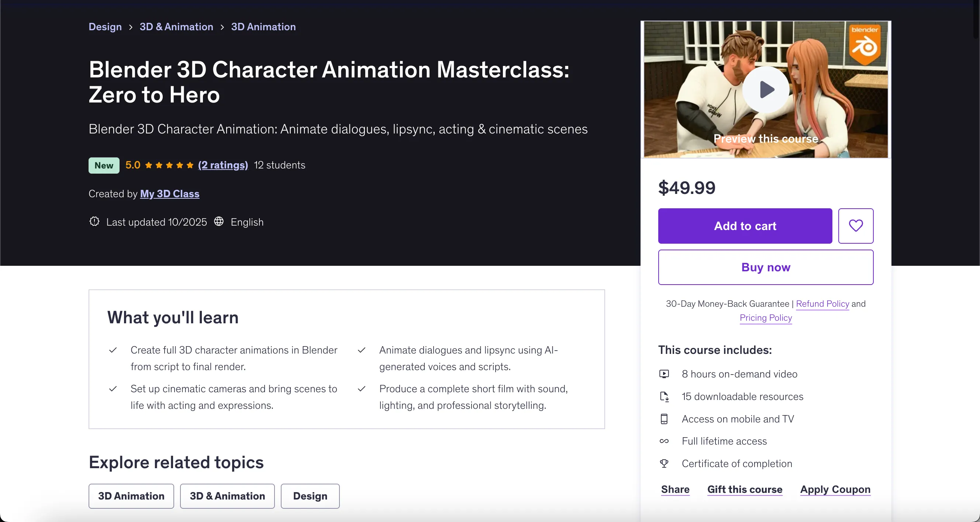Click Apply Coupon link
Screen dimensions: 980x522
pyautogui.click(x=835, y=490)
